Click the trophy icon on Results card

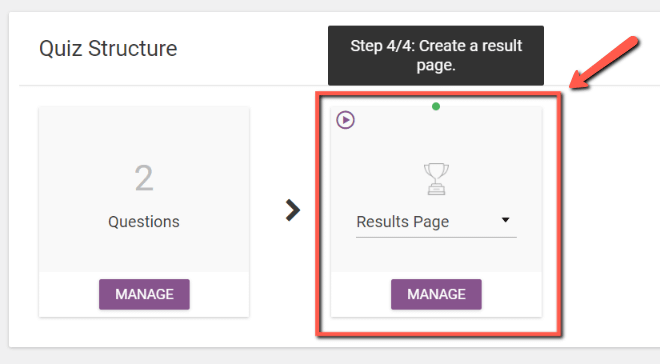(436, 179)
